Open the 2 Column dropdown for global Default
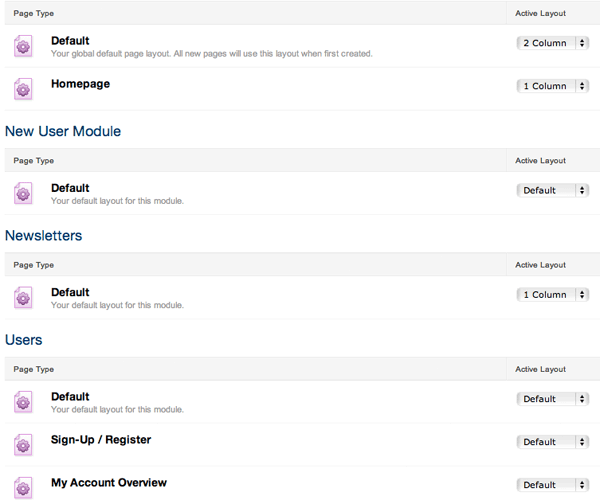Viewport: 600px width, 504px height. 553,43
